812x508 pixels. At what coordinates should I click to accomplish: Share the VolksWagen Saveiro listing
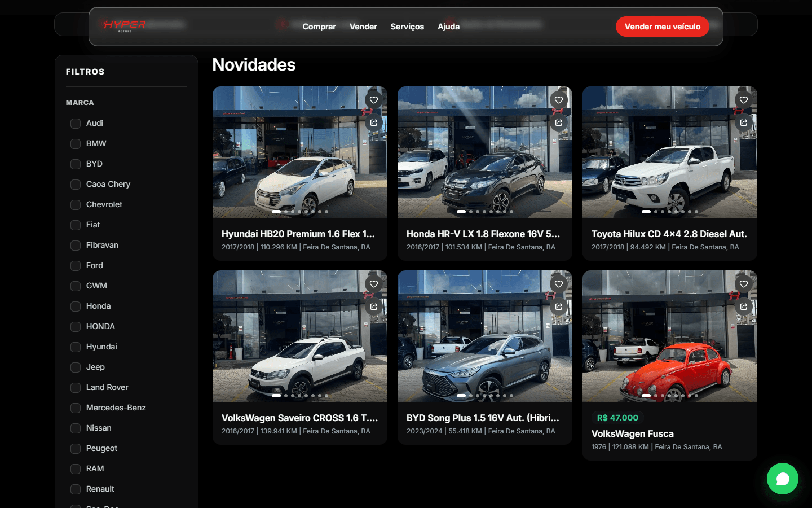click(374, 306)
